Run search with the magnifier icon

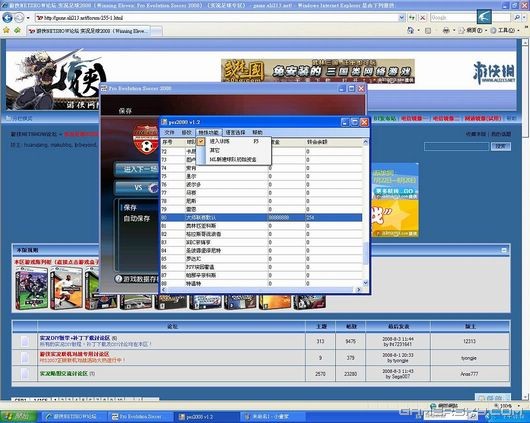(x=517, y=18)
